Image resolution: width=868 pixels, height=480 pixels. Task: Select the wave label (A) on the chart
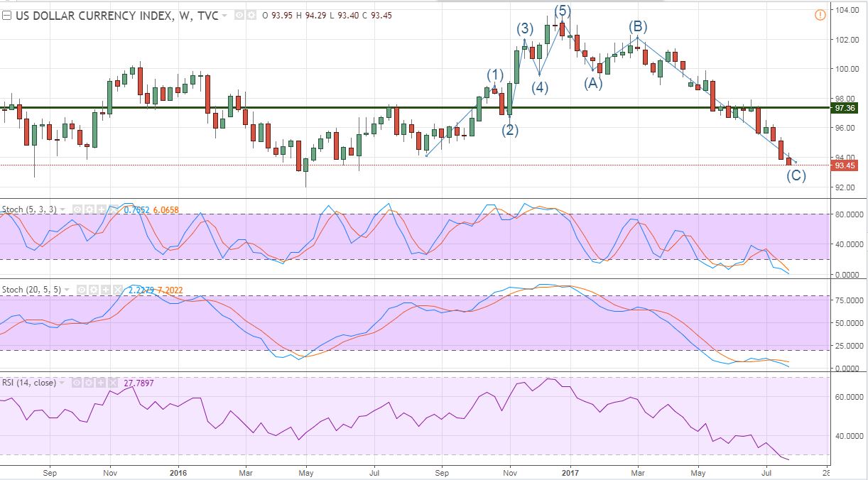pyautogui.click(x=593, y=82)
